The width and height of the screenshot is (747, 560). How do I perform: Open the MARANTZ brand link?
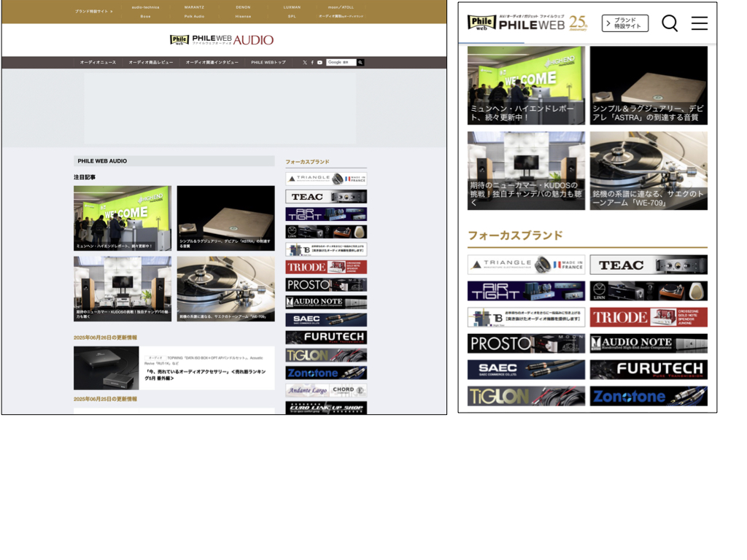pos(194,7)
